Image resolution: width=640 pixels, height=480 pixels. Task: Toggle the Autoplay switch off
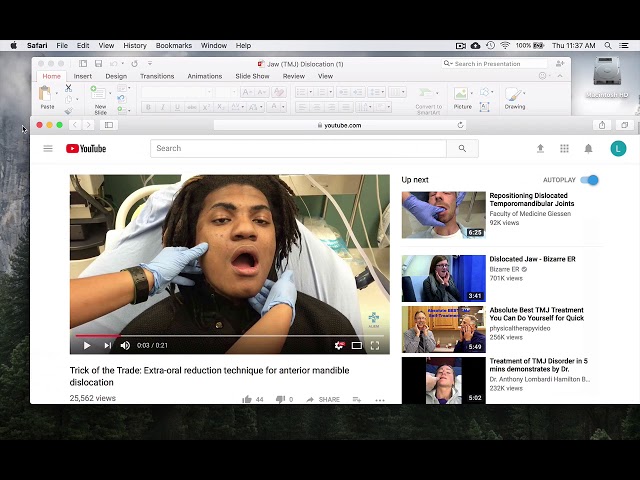click(x=589, y=180)
